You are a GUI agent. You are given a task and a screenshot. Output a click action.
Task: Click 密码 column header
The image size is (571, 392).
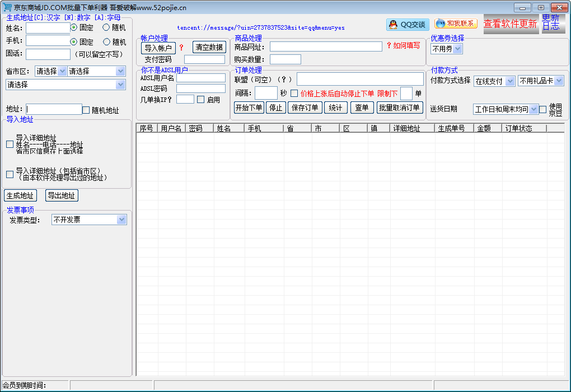click(199, 128)
